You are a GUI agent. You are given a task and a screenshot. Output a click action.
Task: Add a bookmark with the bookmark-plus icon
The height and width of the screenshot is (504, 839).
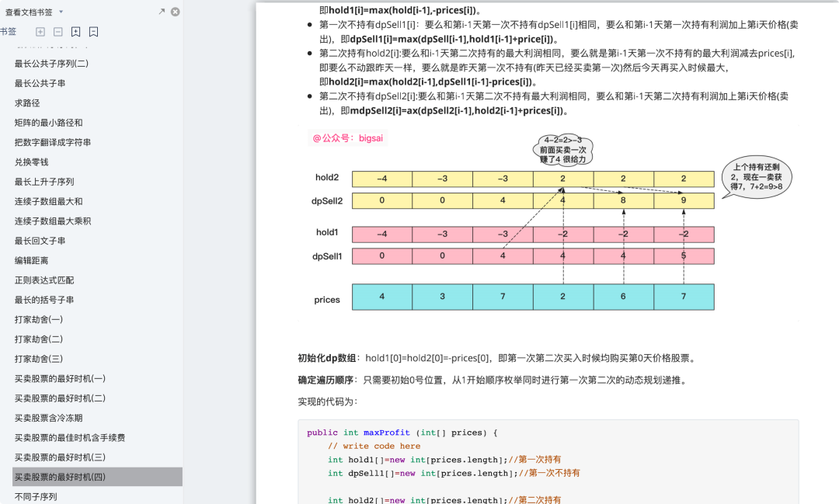point(76,32)
